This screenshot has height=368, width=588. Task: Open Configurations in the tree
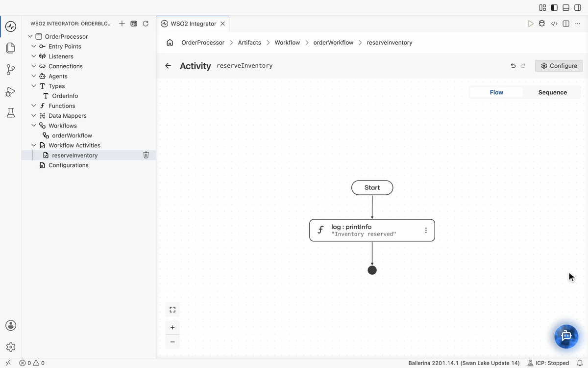click(x=69, y=165)
